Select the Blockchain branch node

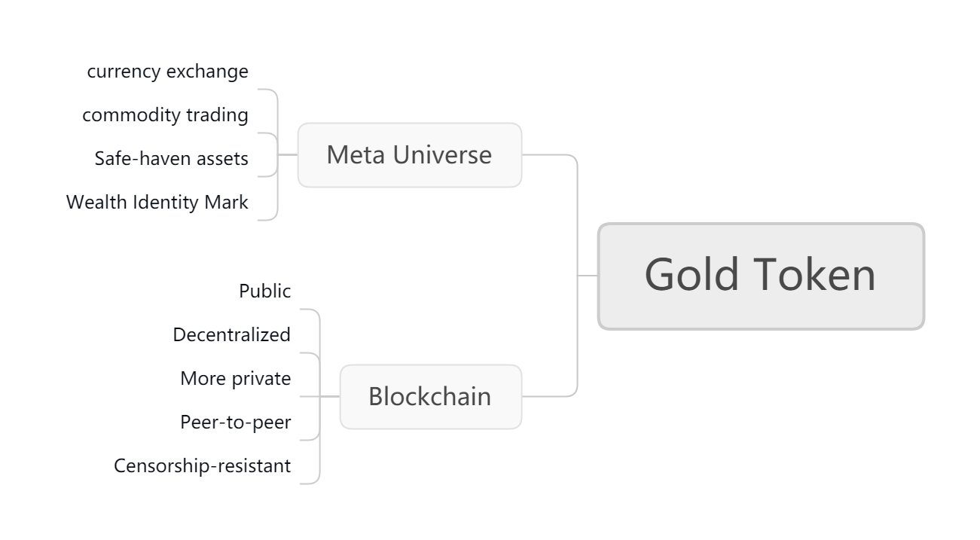tap(431, 397)
